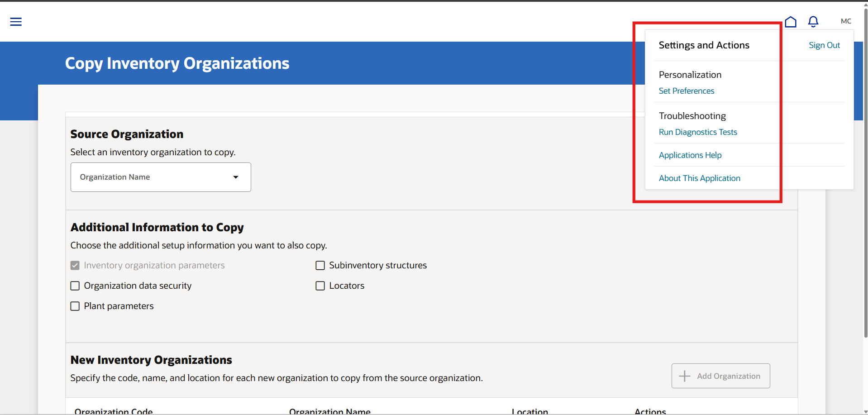The image size is (868, 415).
Task: Enable the Locators checkbox
Action: 320,286
